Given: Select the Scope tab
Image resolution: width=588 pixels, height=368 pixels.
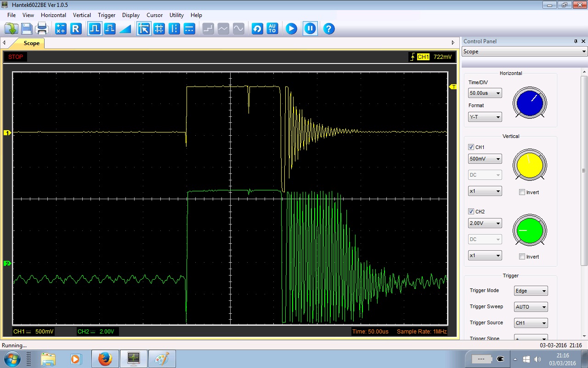Looking at the screenshot, I should coord(31,43).
